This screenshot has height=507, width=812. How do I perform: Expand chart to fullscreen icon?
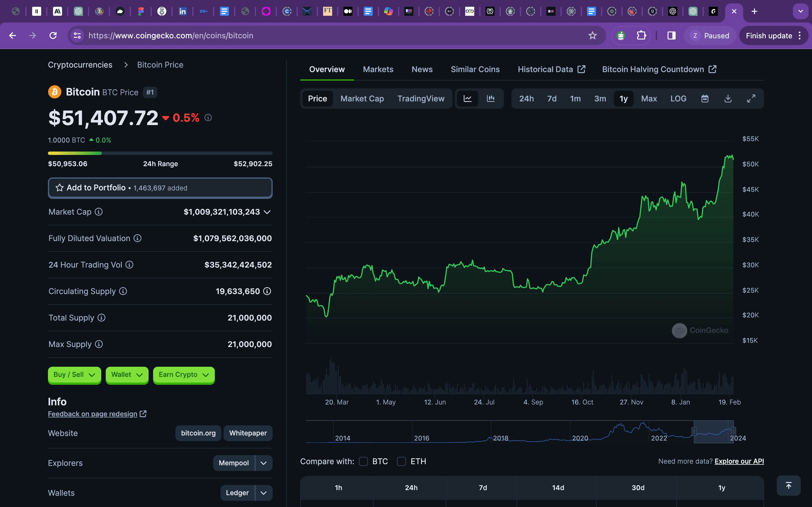(751, 99)
